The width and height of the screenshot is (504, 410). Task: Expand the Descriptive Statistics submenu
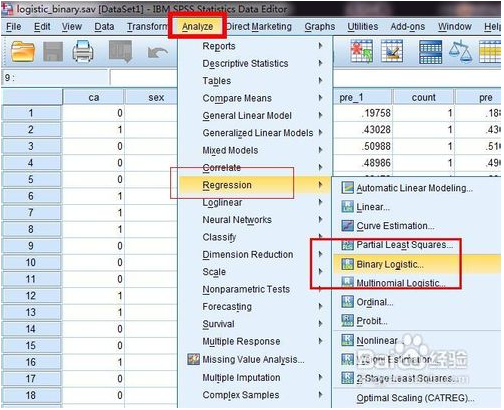point(255,63)
